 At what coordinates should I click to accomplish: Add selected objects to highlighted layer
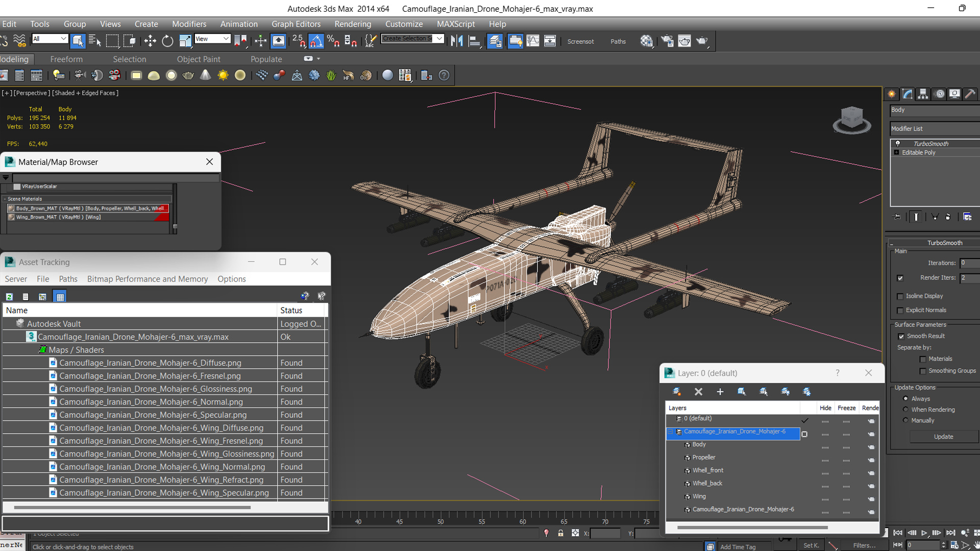720,391
